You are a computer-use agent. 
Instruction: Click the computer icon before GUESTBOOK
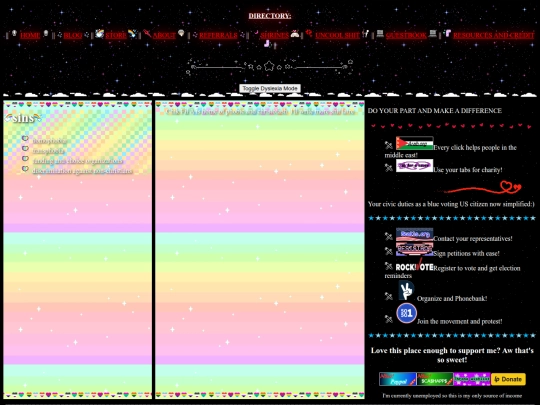pos(380,34)
